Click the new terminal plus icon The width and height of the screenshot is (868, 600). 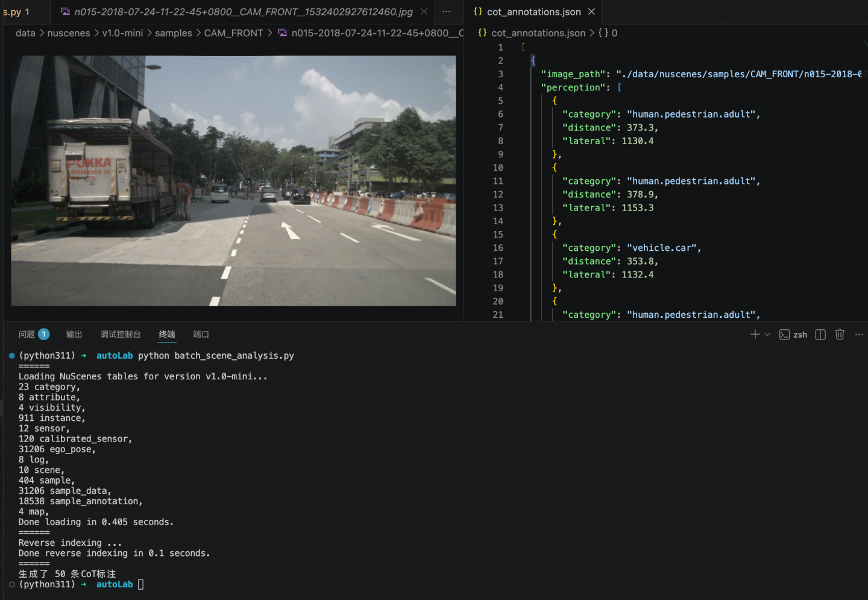coord(754,334)
